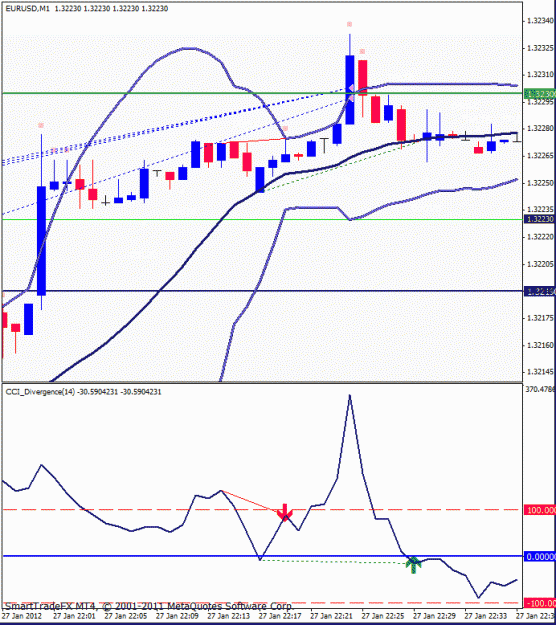Viewport: 556px width, 625px height.
Task: Click the 370.478 CCI scale maximum value
Action: pyautogui.click(x=540, y=389)
